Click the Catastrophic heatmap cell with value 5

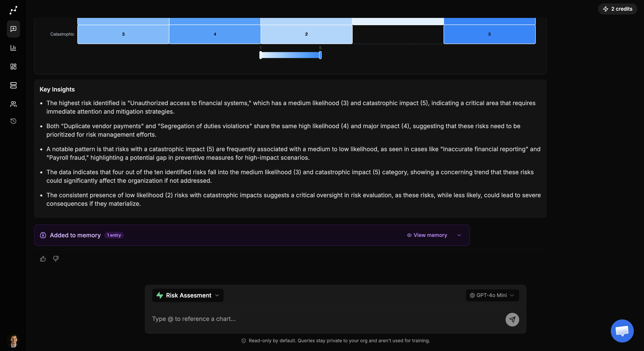click(x=490, y=34)
